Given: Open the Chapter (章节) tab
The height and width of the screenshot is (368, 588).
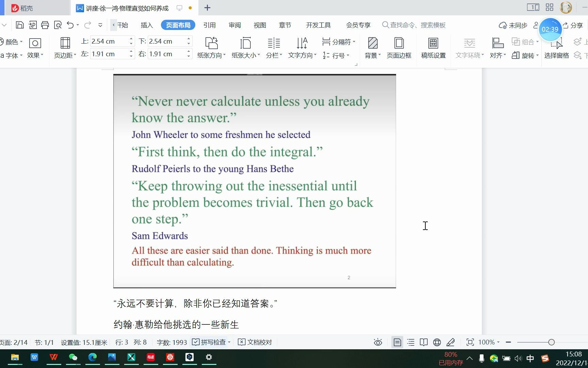Looking at the screenshot, I should 285,25.
